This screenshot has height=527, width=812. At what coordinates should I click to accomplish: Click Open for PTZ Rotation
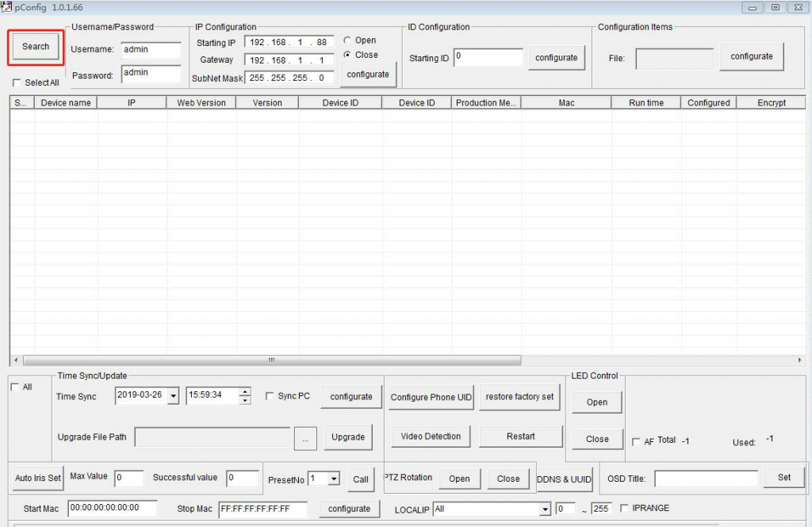pos(459,479)
